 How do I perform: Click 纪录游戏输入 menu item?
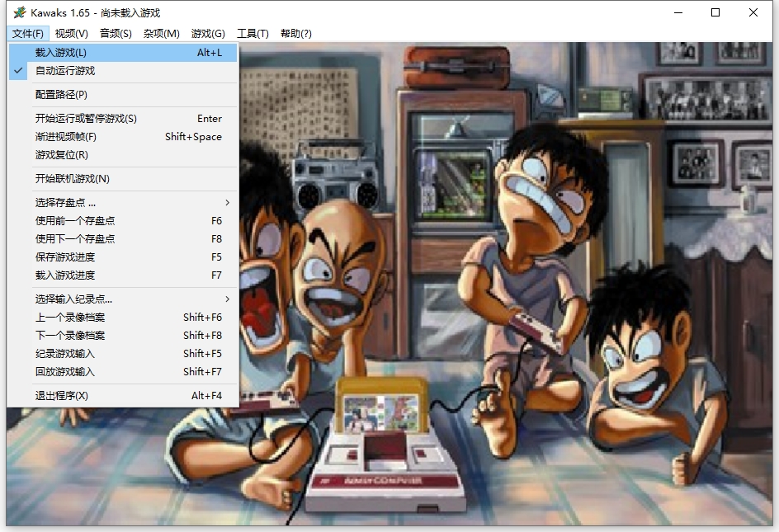(123, 353)
